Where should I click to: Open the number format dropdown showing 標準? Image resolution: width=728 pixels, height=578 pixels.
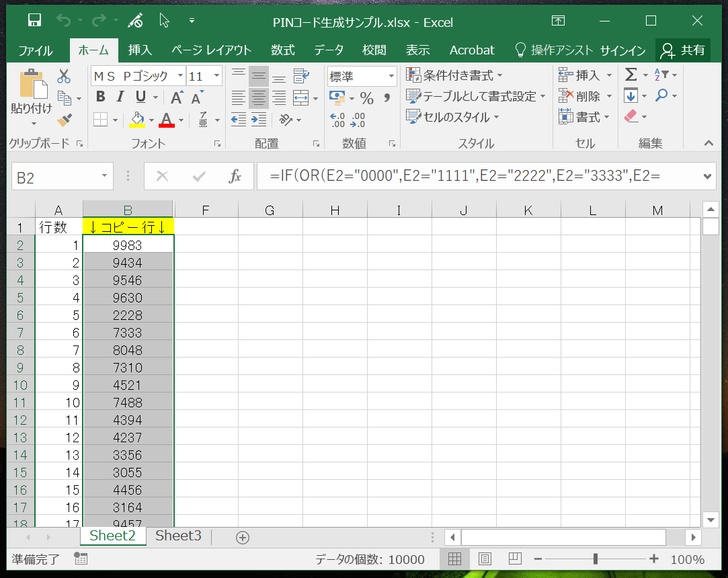coord(391,76)
